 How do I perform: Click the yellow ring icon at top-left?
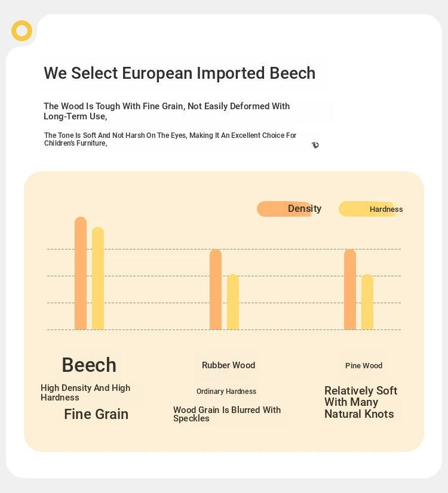tap(22, 30)
